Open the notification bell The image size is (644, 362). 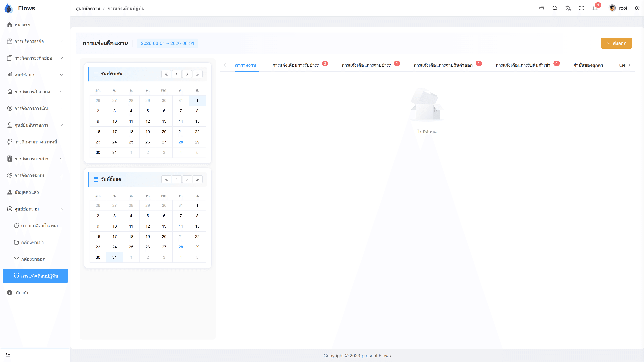tap(595, 8)
